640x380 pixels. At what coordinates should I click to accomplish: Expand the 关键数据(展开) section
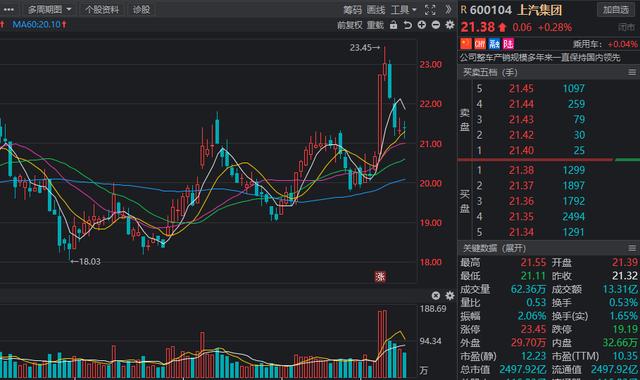tap(494, 248)
